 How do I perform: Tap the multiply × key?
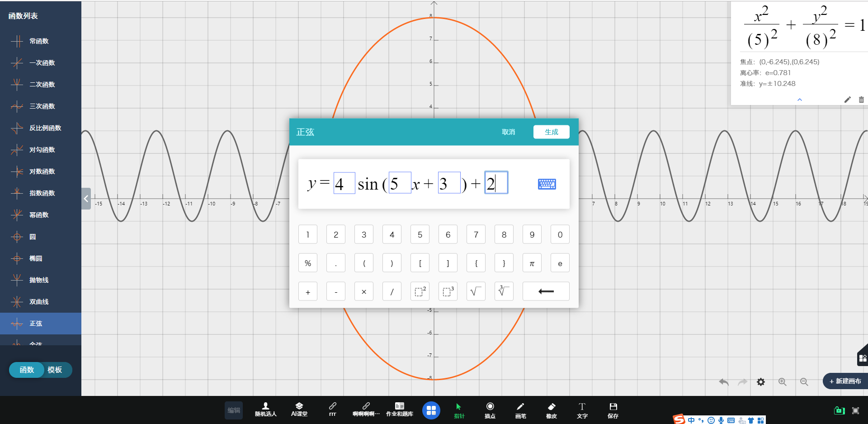(x=364, y=291)
